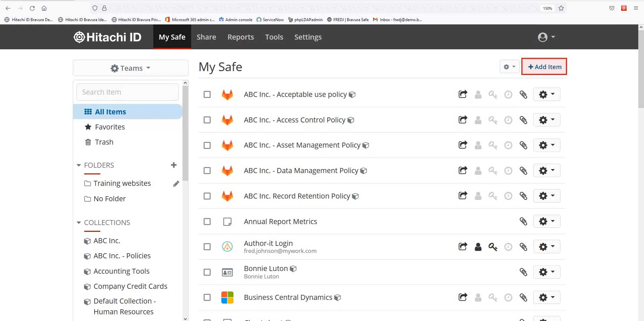Check the checkbox for ABC Inc. - Access Control Policy

click(x=207, y=120)
